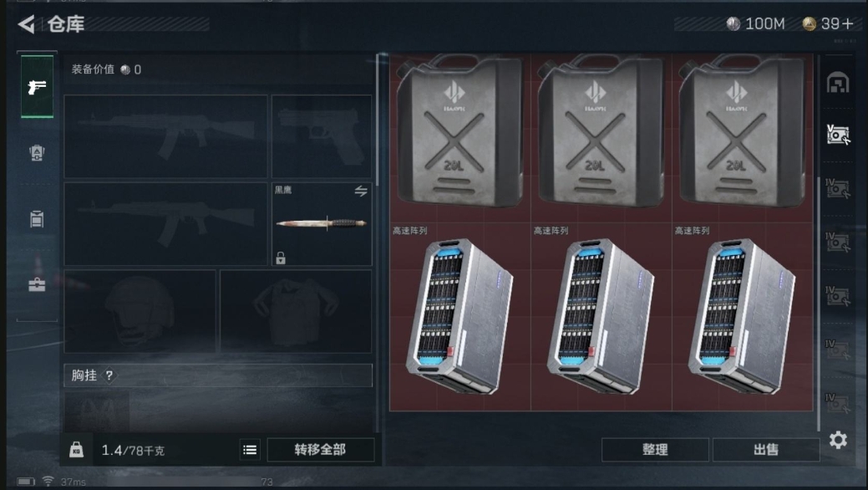Open settings gear in bottom right
Screen dimensions: 868x490
pos(838,440)
